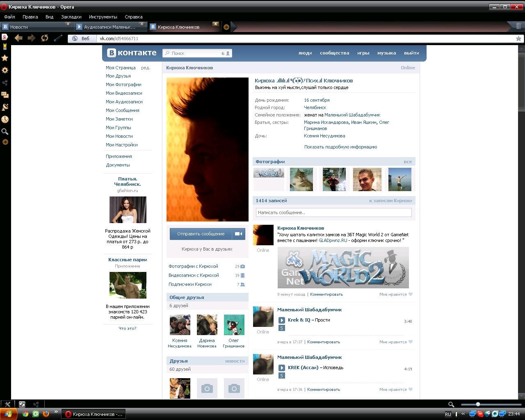Start video call via camera icon
Viewport: 525px width, 420px height.
[x=238, y=234]
